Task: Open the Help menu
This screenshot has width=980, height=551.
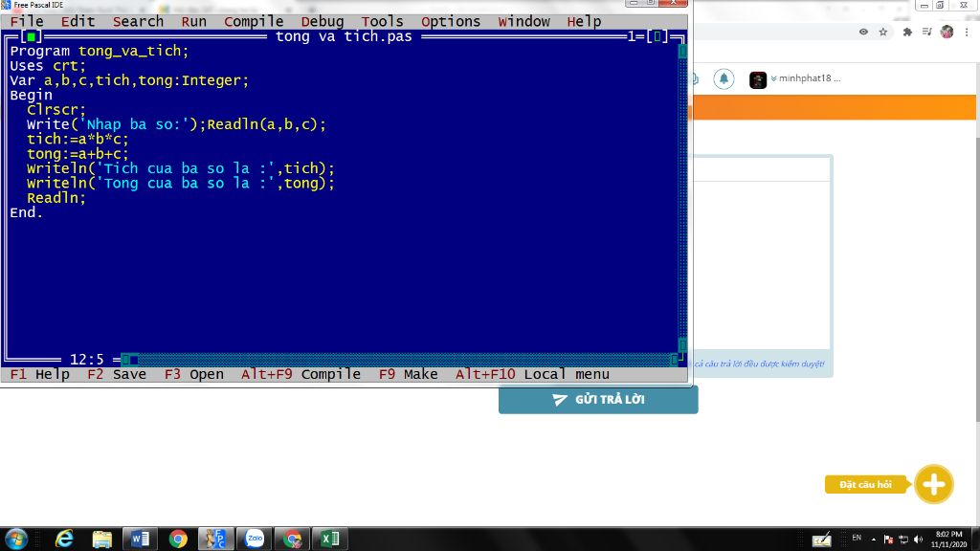Action: tap(585, 21)
